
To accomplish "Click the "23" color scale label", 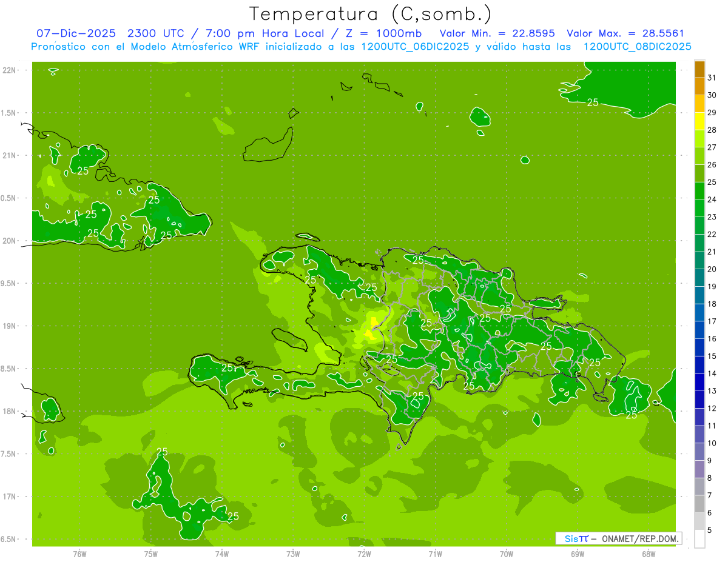I will coord(712,217).
